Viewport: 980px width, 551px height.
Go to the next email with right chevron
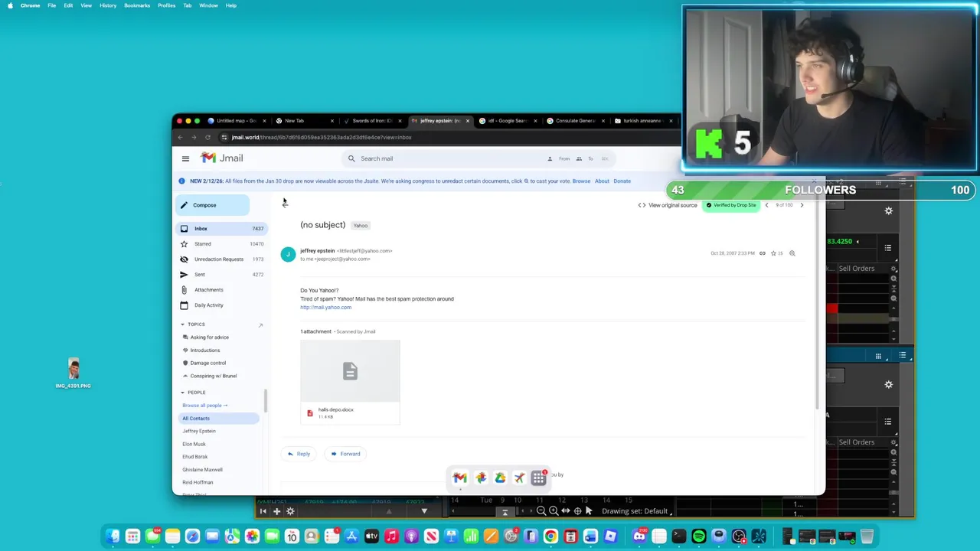[802, 205]
